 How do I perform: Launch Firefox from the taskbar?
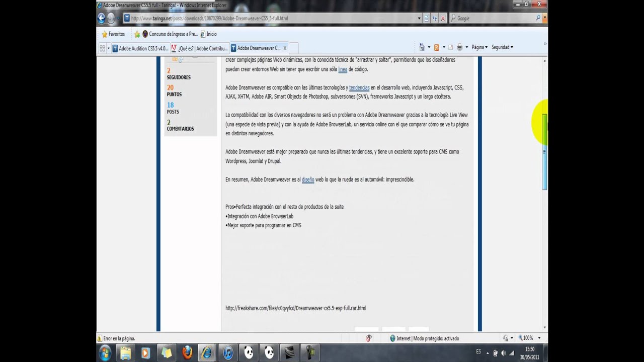point(187,353)
